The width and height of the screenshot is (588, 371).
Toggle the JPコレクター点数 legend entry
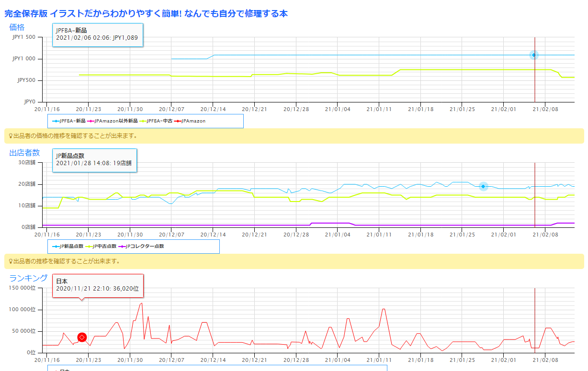[144, 246]
